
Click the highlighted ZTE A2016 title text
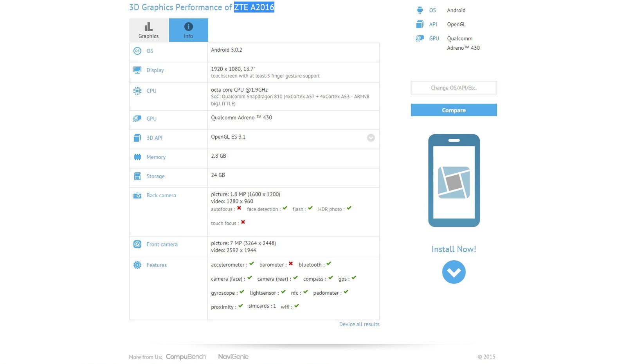[254, 7]
